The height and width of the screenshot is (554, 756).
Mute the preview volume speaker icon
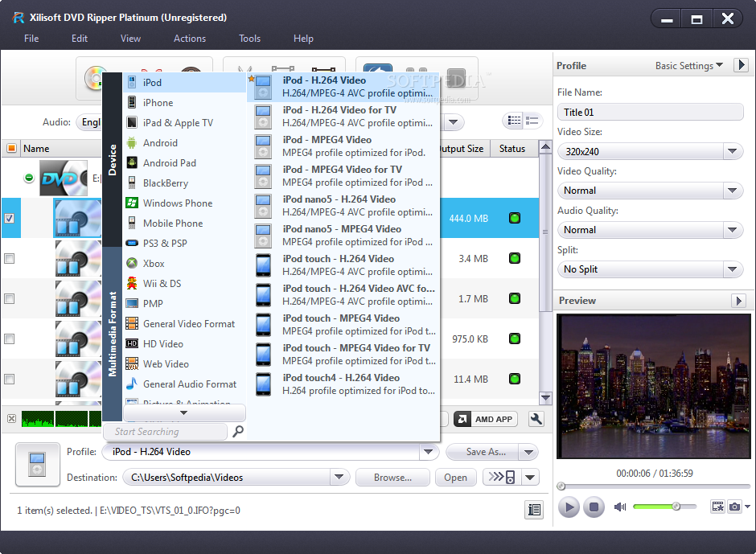[x=620, y=507]
